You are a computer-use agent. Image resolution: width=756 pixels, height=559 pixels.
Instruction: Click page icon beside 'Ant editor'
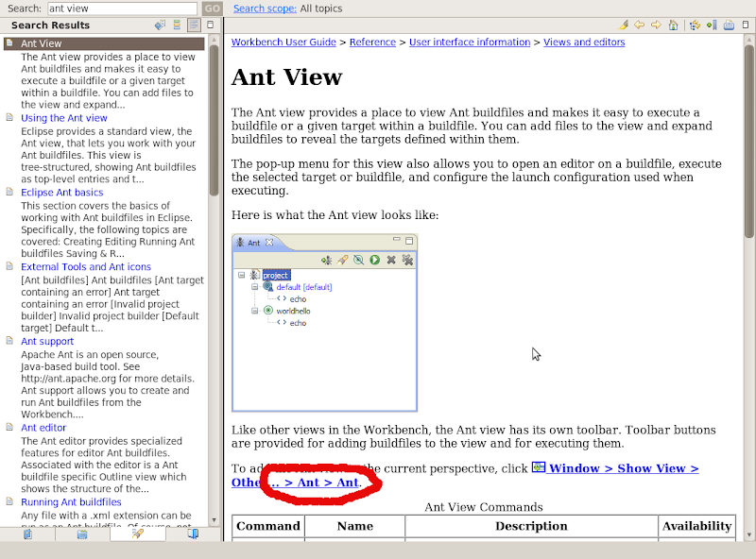(9, 427)
